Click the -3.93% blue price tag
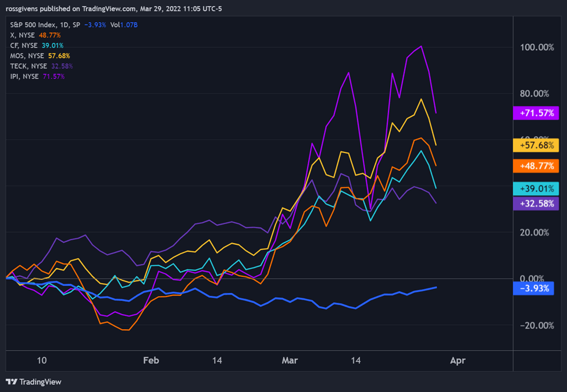 [x=533, y=288]
